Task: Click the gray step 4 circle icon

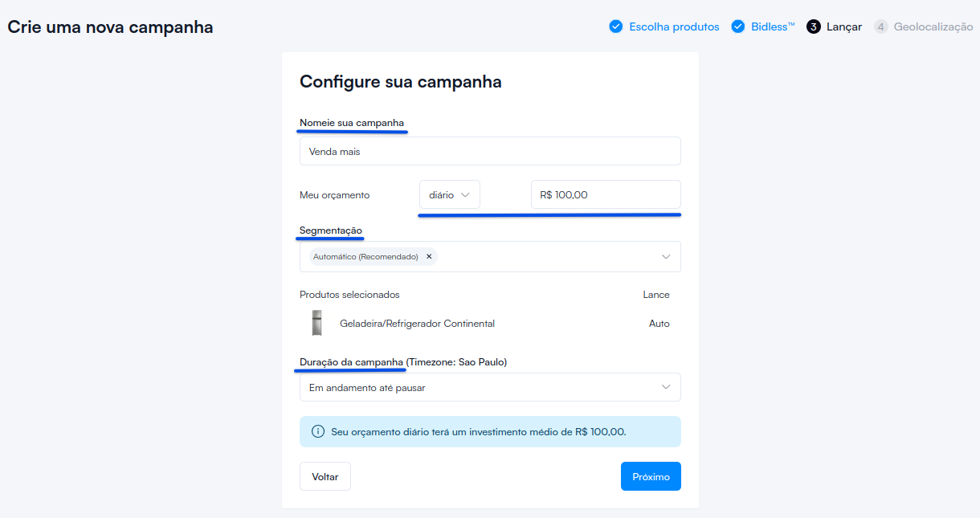Action: pos(880,26)
